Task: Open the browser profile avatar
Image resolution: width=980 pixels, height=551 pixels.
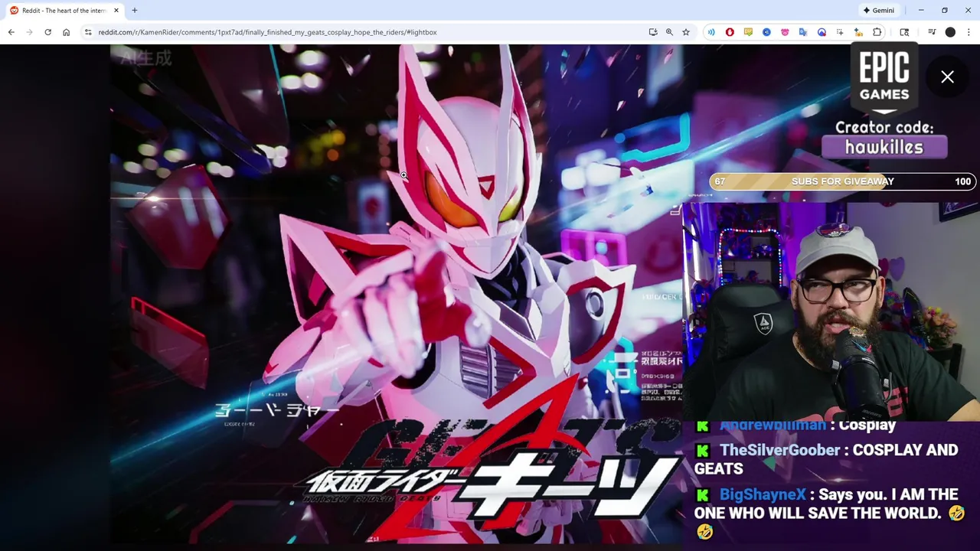Action: coord(950,32)
